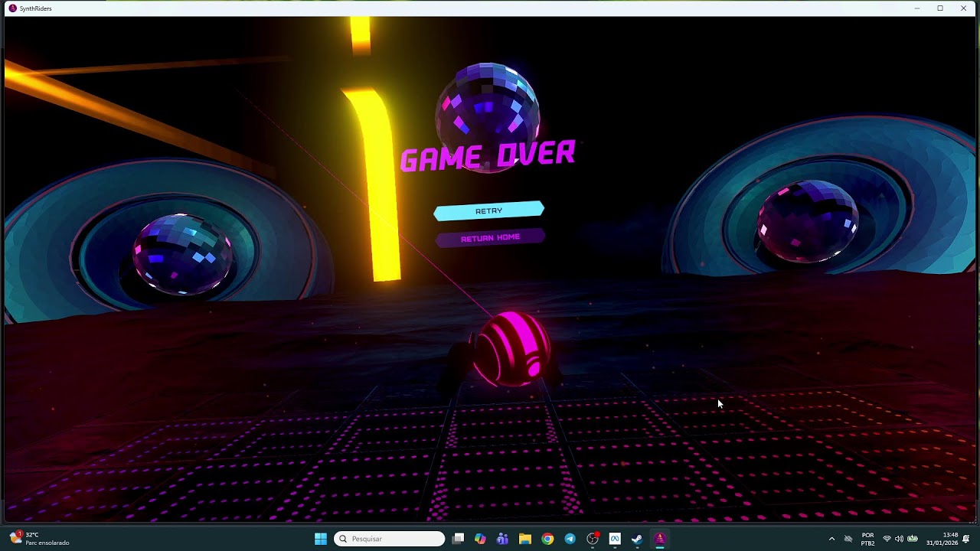
Task: Select the SynthRiders taskbar icon
Action: click(659, 539)
